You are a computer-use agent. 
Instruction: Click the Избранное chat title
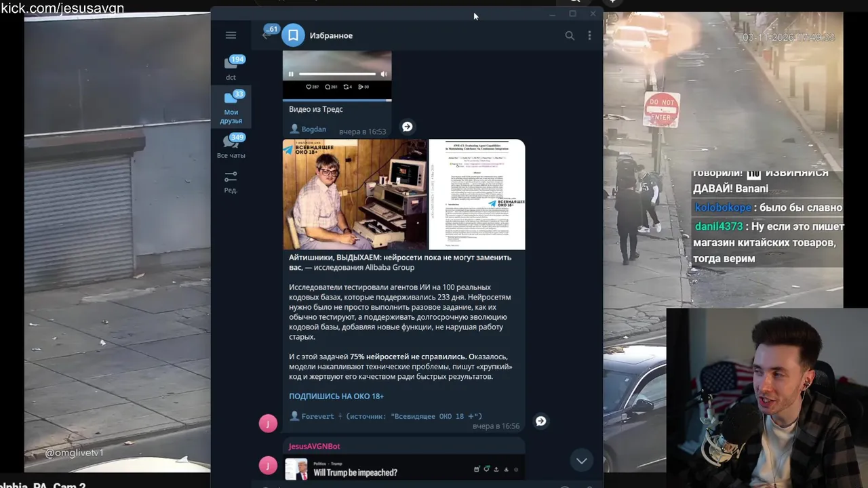tap(331, 35)
